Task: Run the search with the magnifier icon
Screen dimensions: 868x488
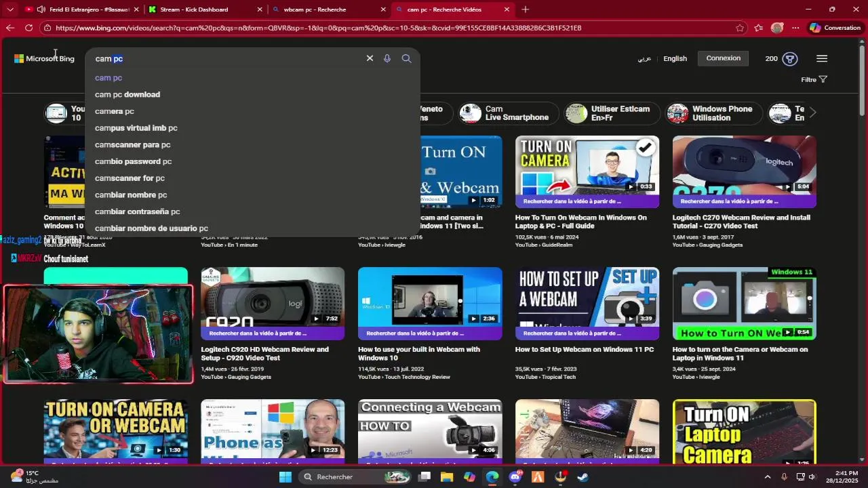Action: [406, 58]
